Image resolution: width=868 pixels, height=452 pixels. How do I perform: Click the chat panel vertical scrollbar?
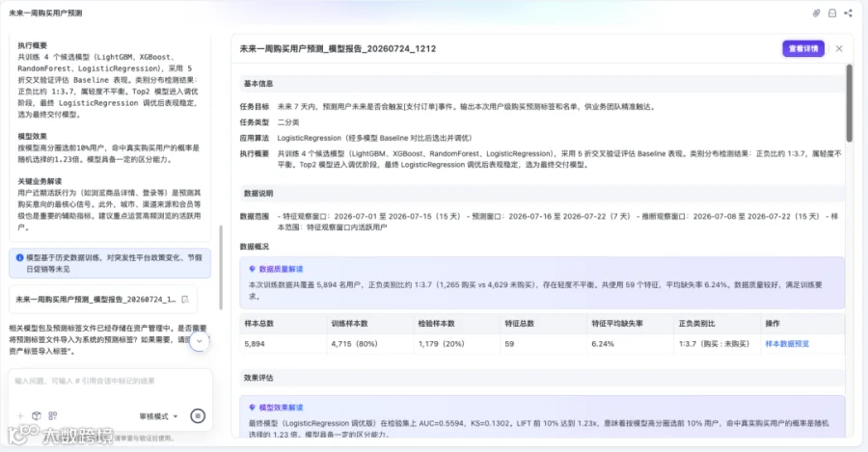pos(221,267)
